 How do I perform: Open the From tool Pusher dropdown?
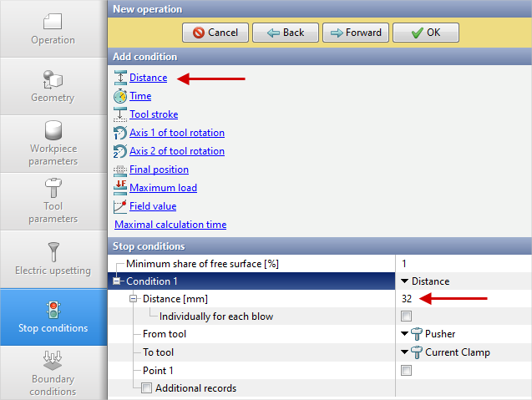405,334
